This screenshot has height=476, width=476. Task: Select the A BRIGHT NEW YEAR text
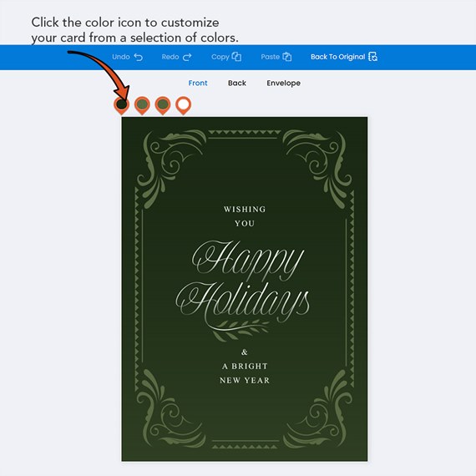[245, 373]
